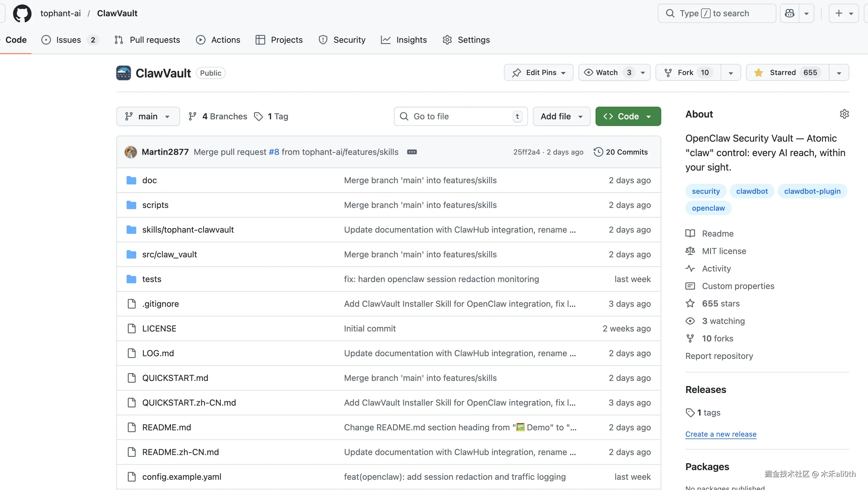Click the 20 Commits history icon
868x490 pixels.
point(598,152)
